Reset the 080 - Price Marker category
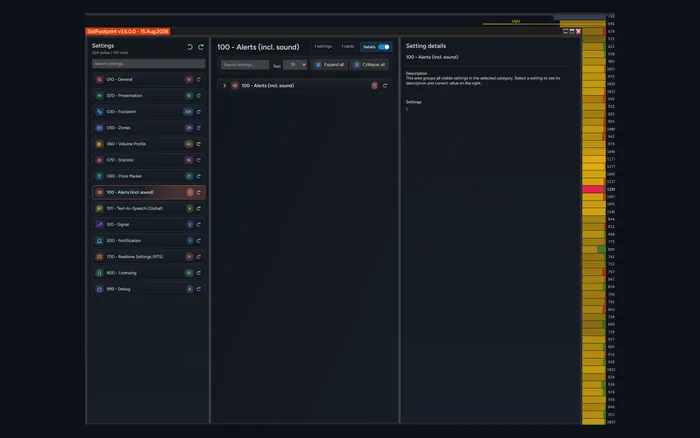The height and width of the screenshot is (438, 700). (199, 176)
